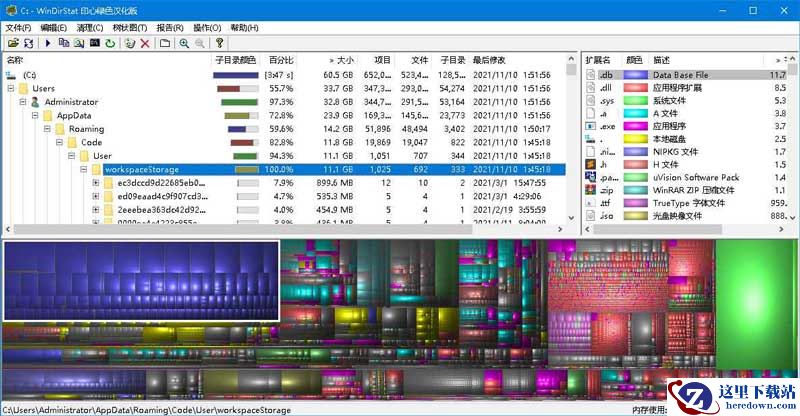Click the Select parent folder icon
Screen dimensions: 800x416
164,44
